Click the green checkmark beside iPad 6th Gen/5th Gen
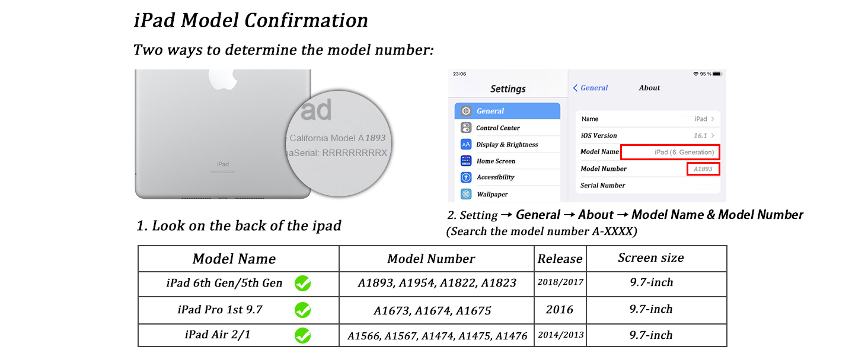The width and height of the screenshot is (868, 356). click(x=303, y=284)
